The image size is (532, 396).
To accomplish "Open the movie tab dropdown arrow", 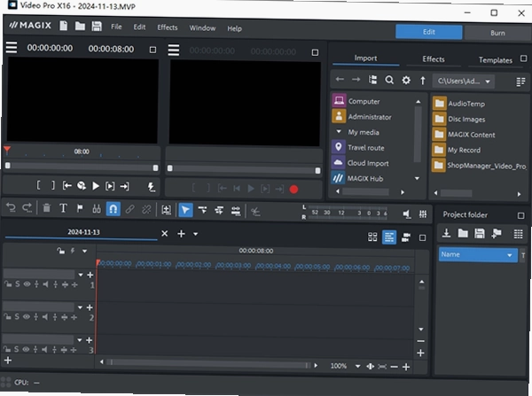I will (195, 234).
